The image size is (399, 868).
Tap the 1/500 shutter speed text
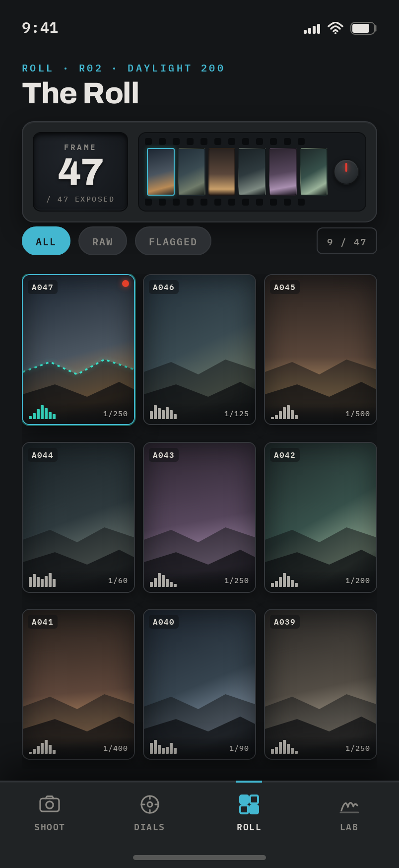(358, 414)
